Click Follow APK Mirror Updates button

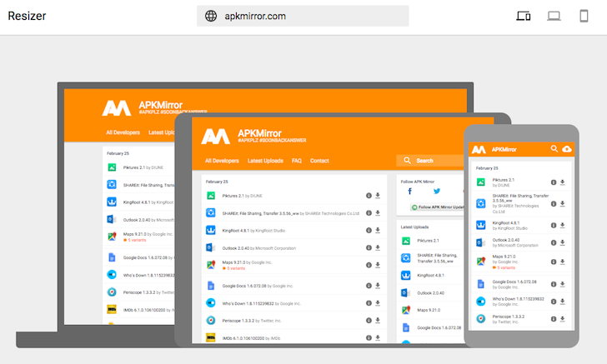tap(437, 207)
